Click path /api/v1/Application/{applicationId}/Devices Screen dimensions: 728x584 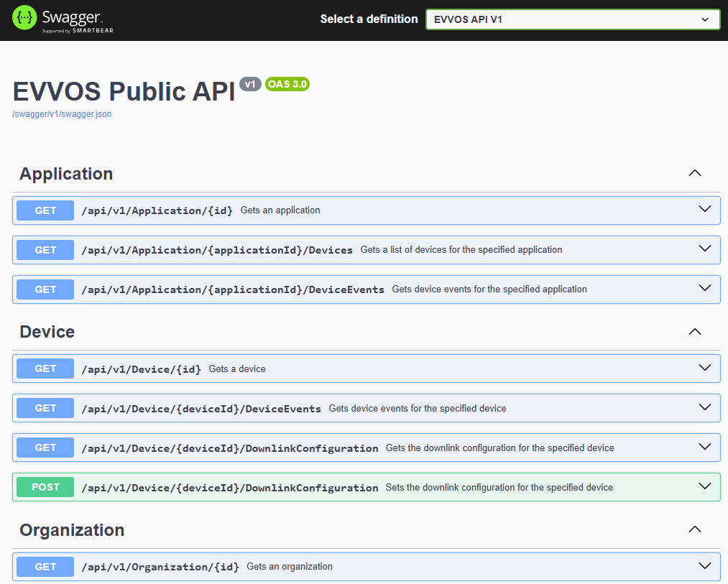tap(217, 250)
